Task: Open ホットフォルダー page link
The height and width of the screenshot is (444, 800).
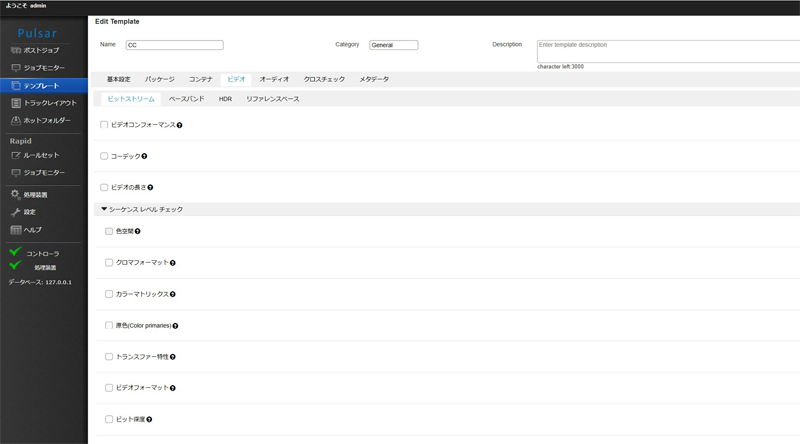Action: pyautogui.click(x=47, y=120)
